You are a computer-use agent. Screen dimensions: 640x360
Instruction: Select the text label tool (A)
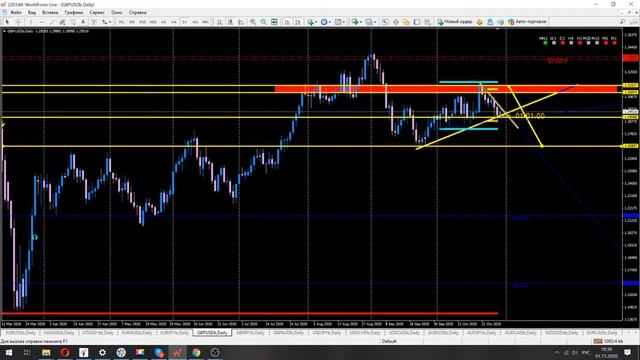coord(83,22)
